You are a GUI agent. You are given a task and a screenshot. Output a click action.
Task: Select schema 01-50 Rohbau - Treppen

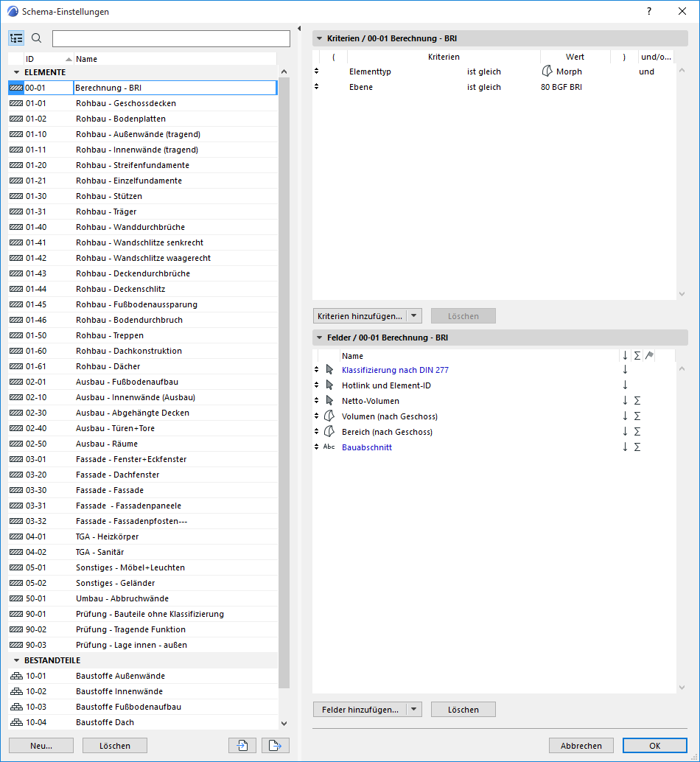click(x=143, y=335)
